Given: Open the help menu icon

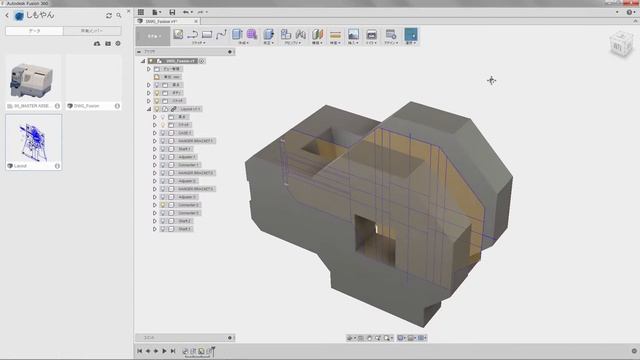Looking at the screenshot, I should [630, 12].
